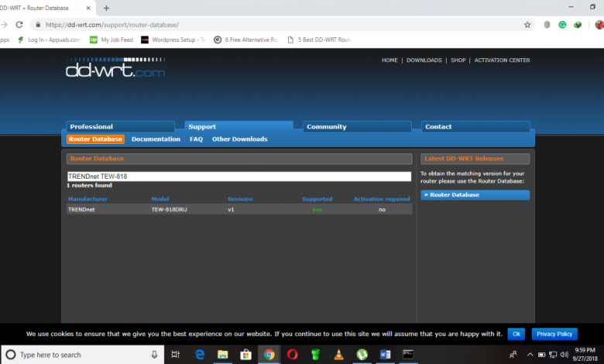
Task: Click the network icon in the system tray
Action: pyautogui.click(x=553, y=355)
